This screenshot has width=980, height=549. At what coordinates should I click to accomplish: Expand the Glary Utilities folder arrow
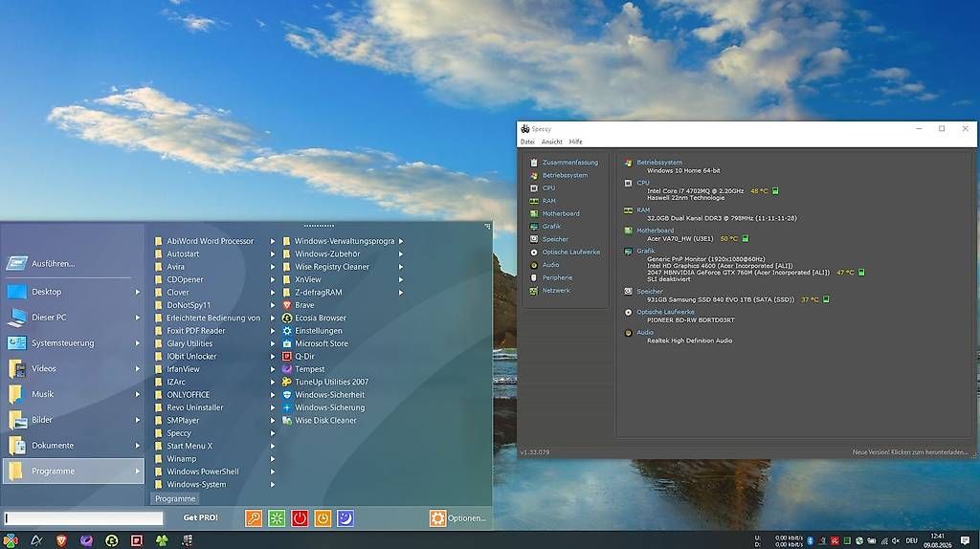(x=273, y=343)
